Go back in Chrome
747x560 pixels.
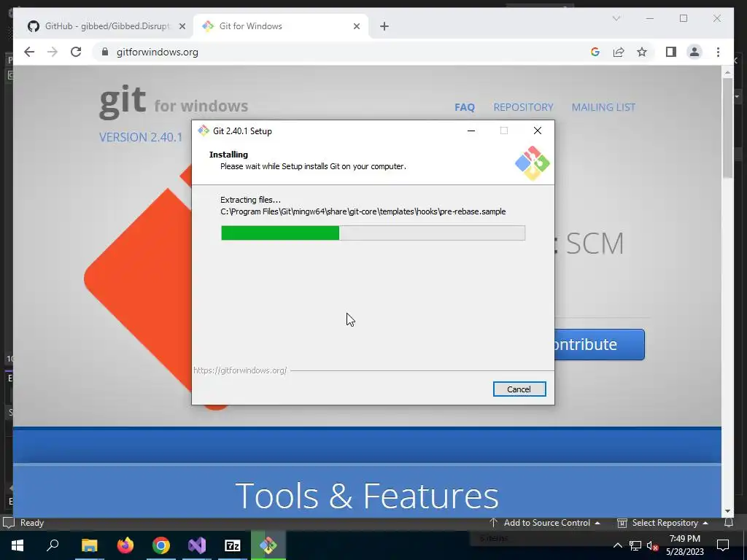point(29,52)
